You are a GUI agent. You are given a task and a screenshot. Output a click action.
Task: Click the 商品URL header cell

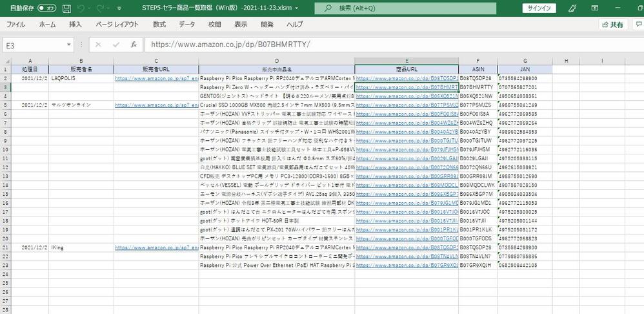tap(407, 69)
